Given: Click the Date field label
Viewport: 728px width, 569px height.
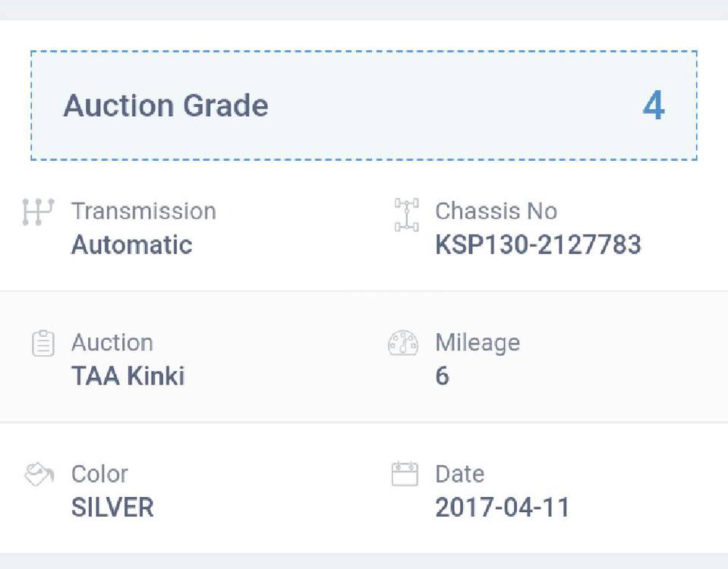Looking at the screenshot, I should 459,474.
